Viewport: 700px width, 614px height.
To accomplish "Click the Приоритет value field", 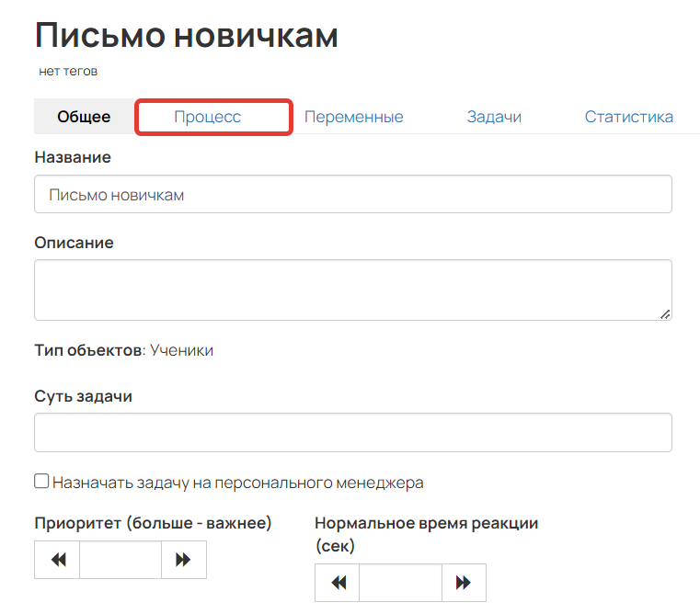I will pyautogui.click(x=120, y=560).
